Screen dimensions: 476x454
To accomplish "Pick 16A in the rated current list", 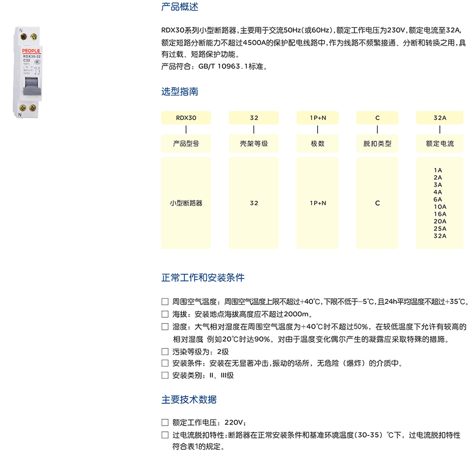I will pyautogui.click(x=440, y=214).
